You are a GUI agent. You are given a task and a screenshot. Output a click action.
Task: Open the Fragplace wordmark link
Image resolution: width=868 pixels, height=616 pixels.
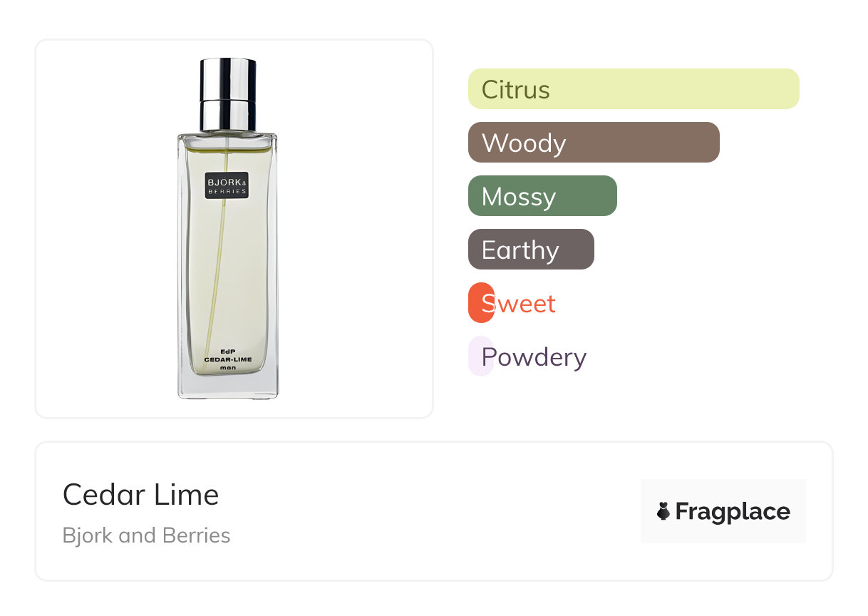tap(733, 511)
